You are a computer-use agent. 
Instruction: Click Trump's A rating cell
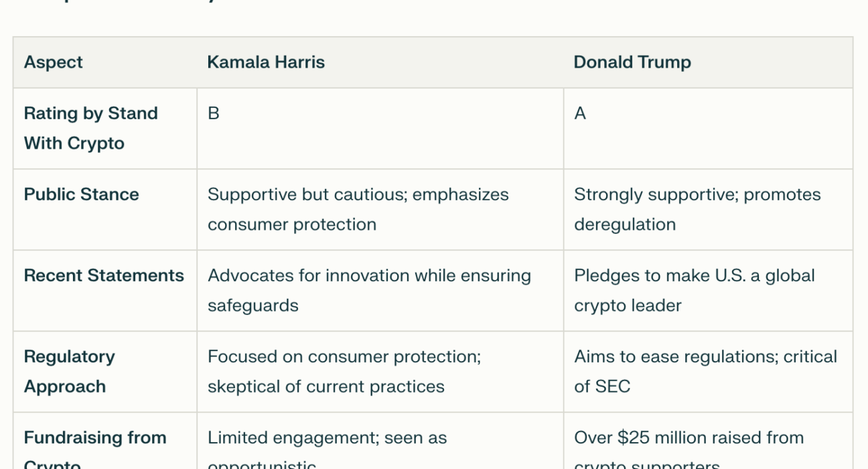pos(580,113)
